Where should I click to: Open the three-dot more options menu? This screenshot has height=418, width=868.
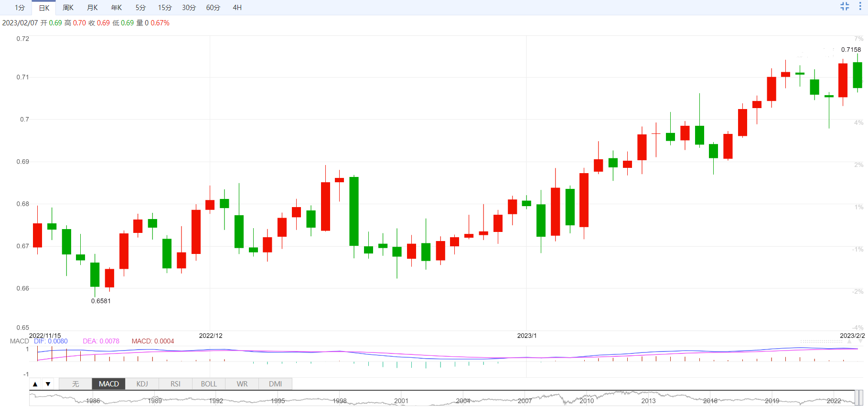point(860,6)
